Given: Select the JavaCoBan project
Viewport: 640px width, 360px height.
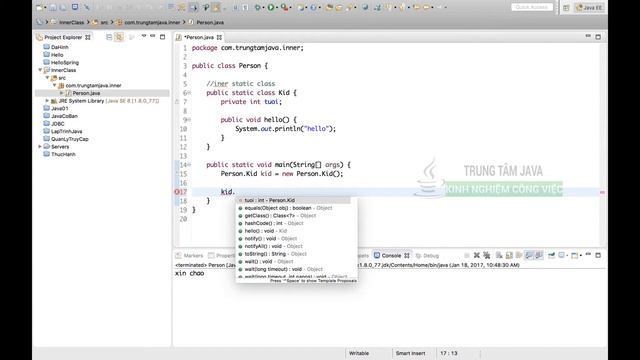Looking at the screenshot, I should [60, 116].
